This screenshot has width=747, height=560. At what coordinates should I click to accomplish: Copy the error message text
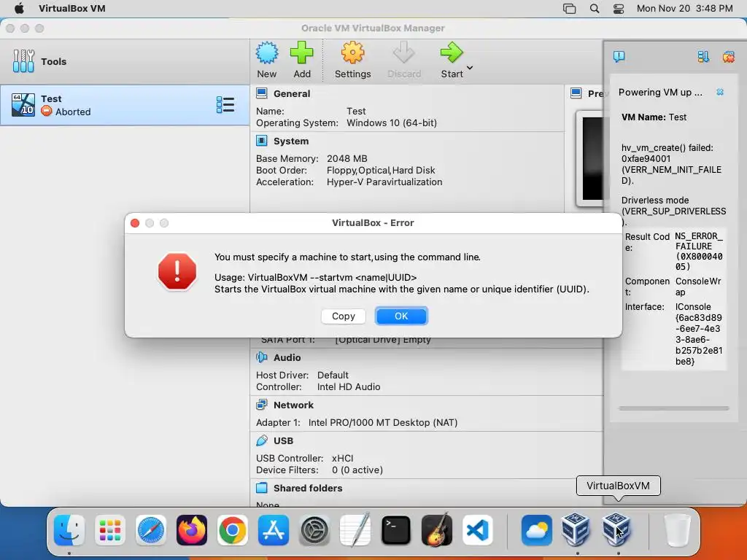[343, 316]
